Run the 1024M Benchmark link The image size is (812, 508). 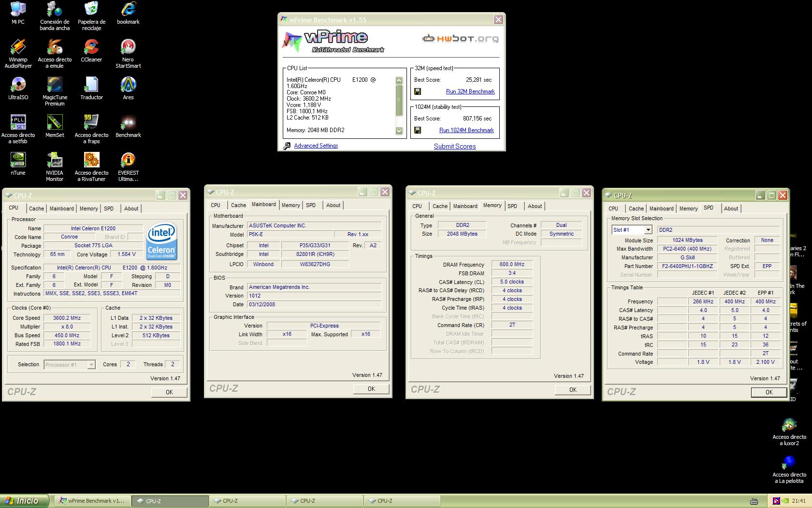(466, 130)
